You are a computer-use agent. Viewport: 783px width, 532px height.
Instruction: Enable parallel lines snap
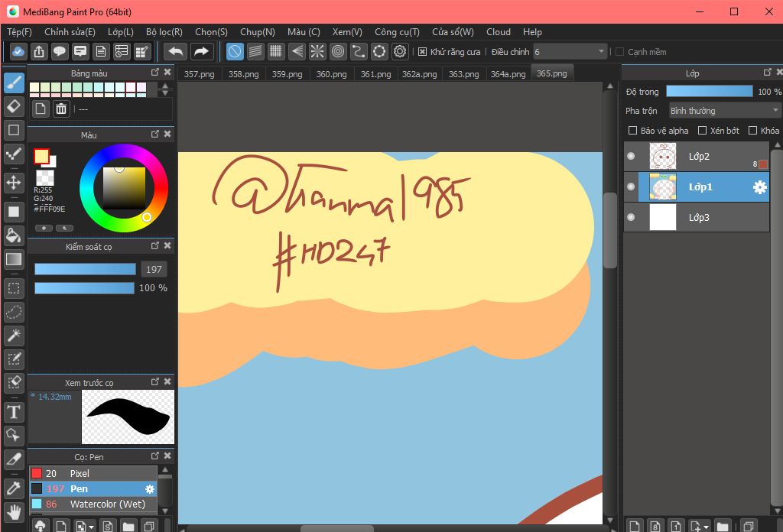255,51
